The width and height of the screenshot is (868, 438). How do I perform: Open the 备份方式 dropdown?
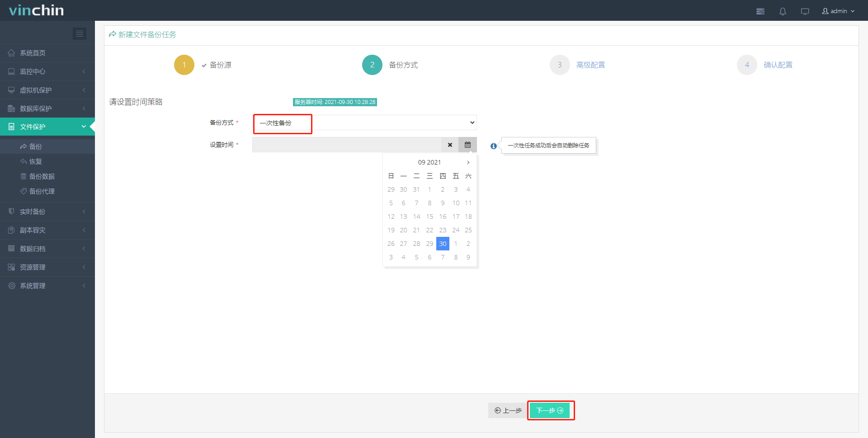[364, 122]
